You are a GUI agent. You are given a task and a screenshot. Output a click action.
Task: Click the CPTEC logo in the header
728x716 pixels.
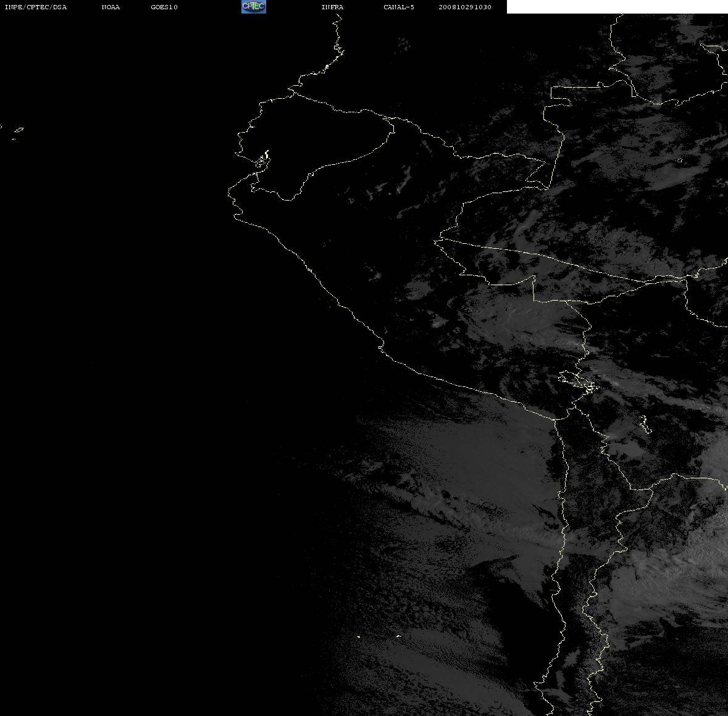[x=254, y=7]
